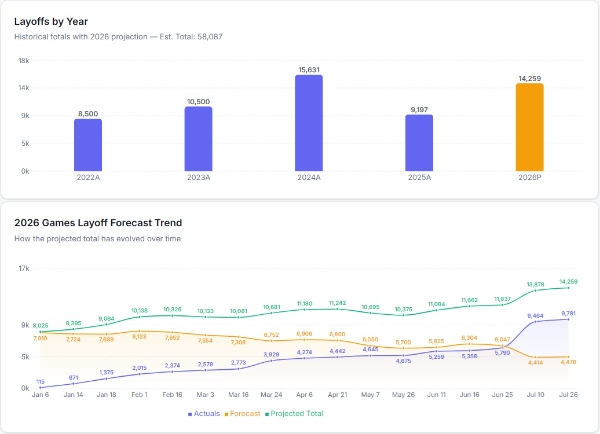Click the Jul 26 projected total point 14,259
The width and height of the screenshot is (600, 434).
pyautogui.click(x=568, y=288)
